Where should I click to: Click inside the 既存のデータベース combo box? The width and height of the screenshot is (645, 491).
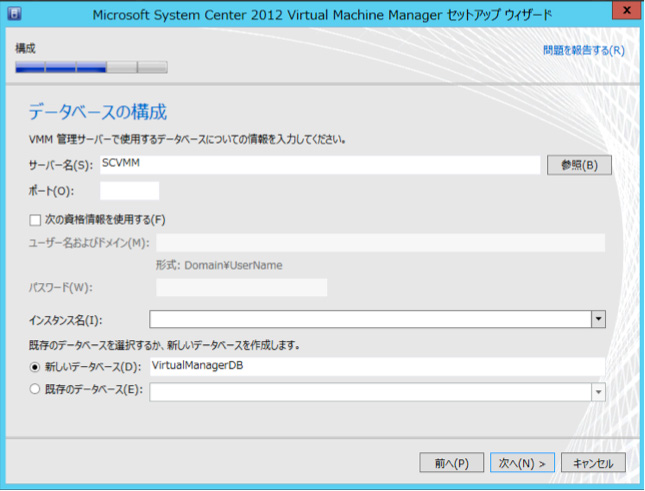point(370,392)
